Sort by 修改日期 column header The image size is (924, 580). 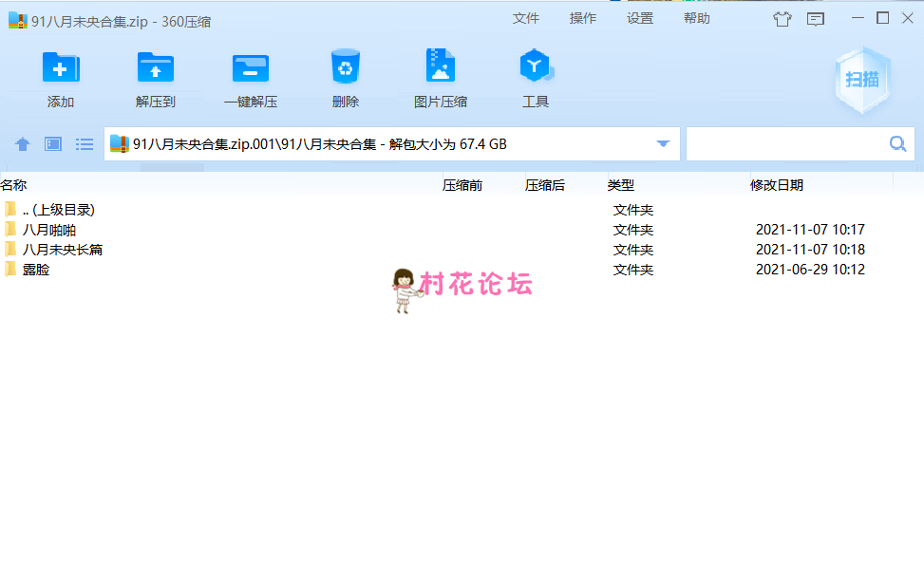click(776, 185)
